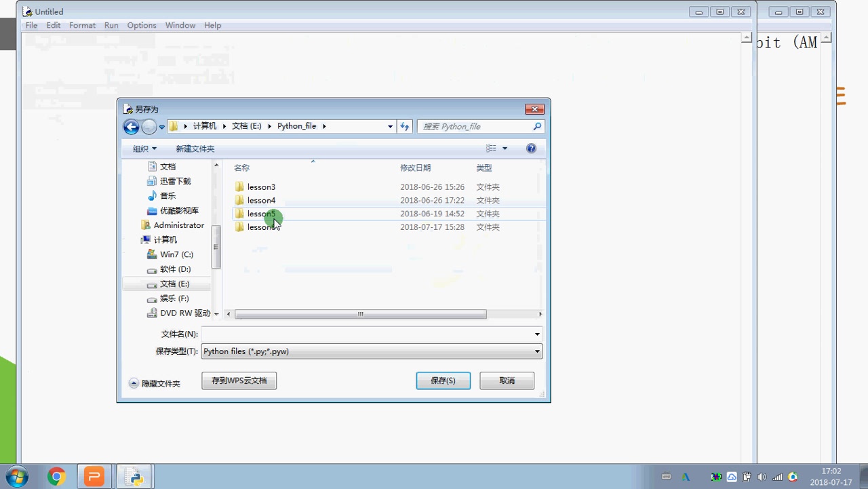The image size is (868, 489).
Task: Select 音乐 library in the sidebar
Action: (167, 195)
